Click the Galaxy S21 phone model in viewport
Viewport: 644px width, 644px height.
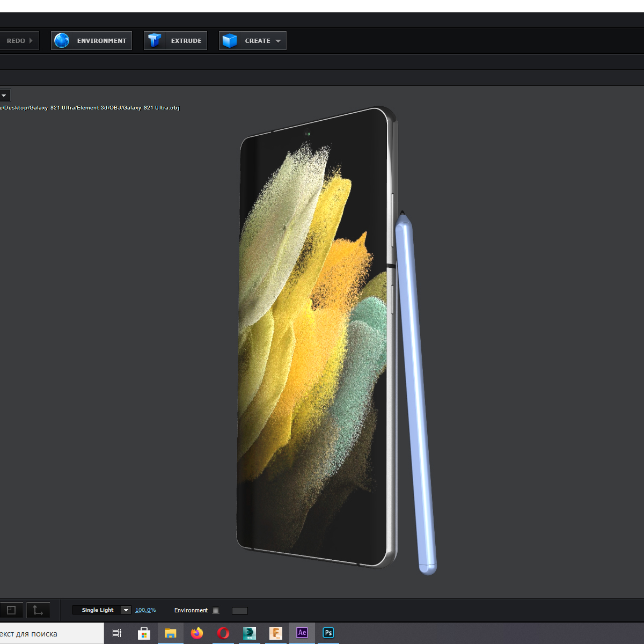click(317, 338)
